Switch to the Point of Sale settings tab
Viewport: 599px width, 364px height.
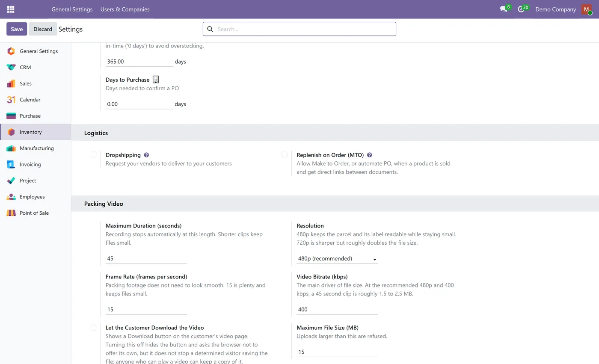(36, 213)
